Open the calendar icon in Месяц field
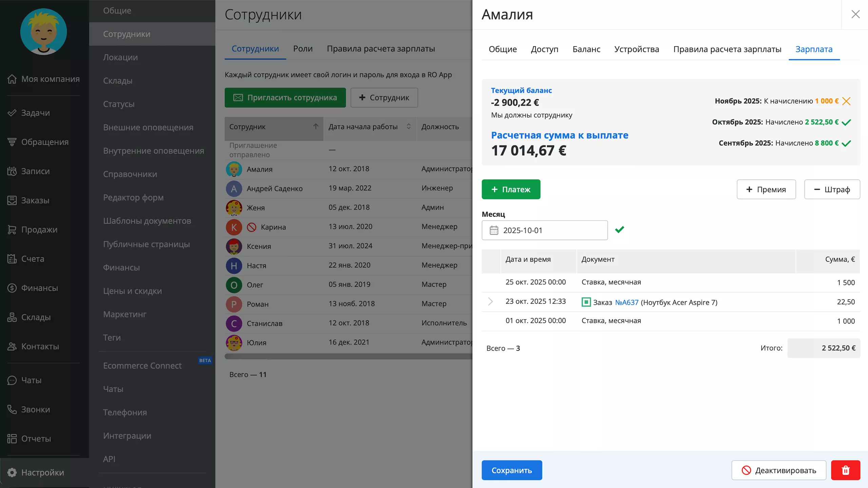868x488 pixels. point(494,230)
